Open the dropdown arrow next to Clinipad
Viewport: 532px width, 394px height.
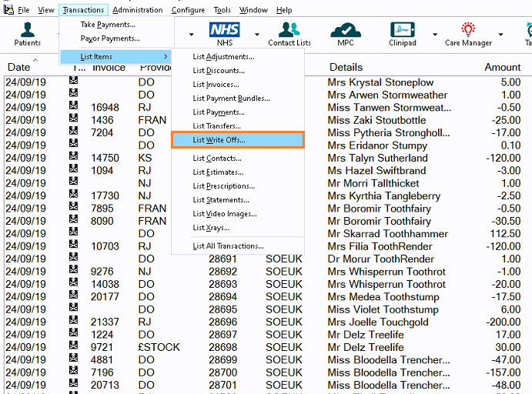434,35
